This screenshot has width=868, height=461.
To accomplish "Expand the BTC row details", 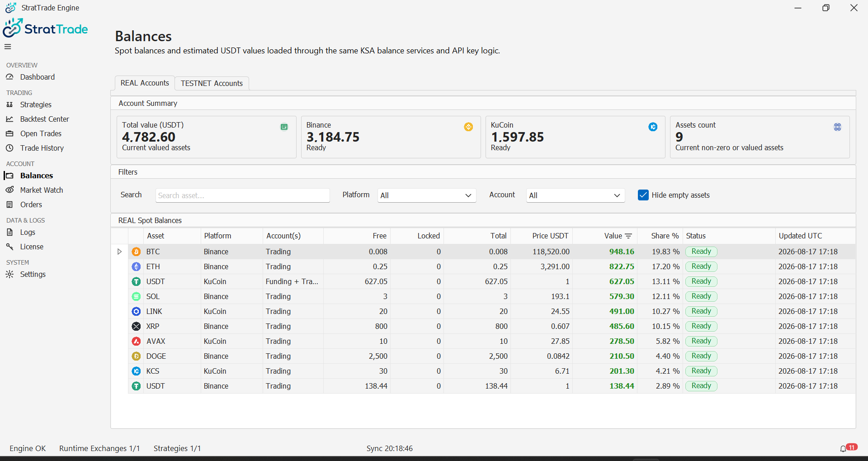I will [119, 252].
